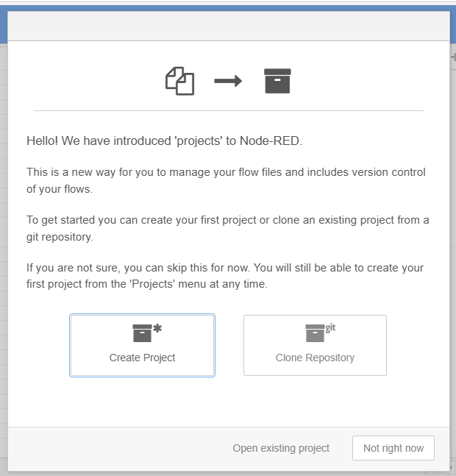Image resolution: width=456 pixels, height=476 pixels.
Task: Click the 'To get started' paragraph
Action: (x=227, y=228)
